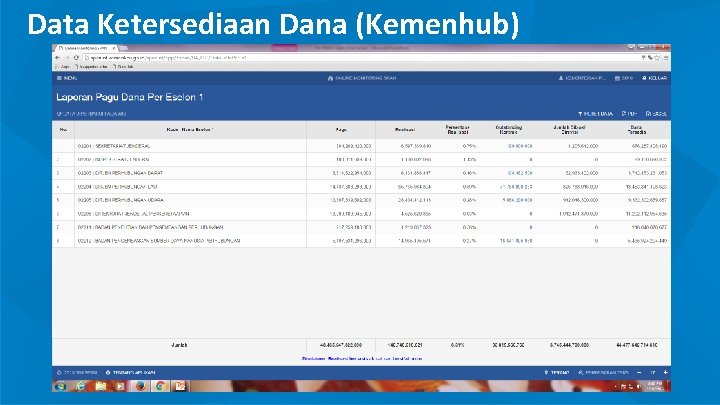The image size is (720, 405).
Task: Open the Apps bookmarks shortcut
Action: [x=62, y=67]
